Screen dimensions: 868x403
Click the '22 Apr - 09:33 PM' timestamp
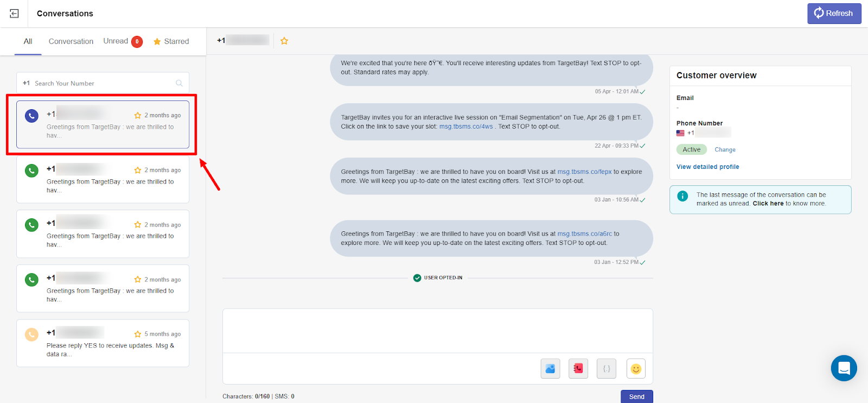[x=616, y=146]
